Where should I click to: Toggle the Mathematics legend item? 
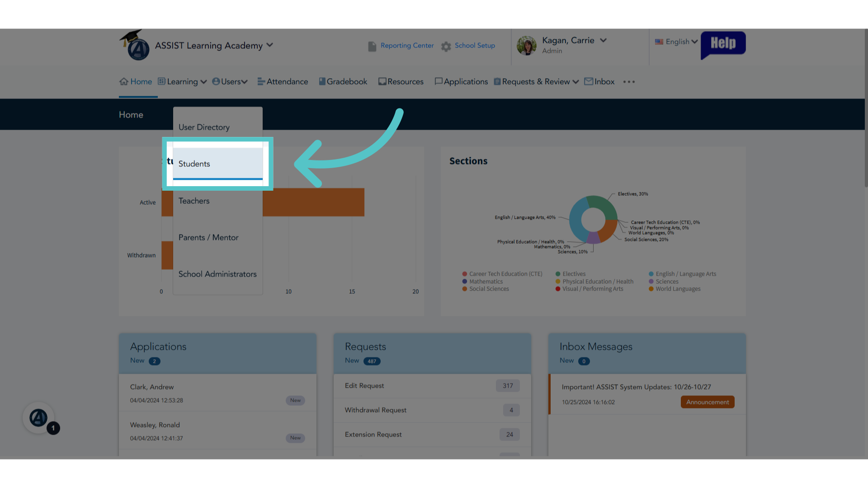coord(482,282)
